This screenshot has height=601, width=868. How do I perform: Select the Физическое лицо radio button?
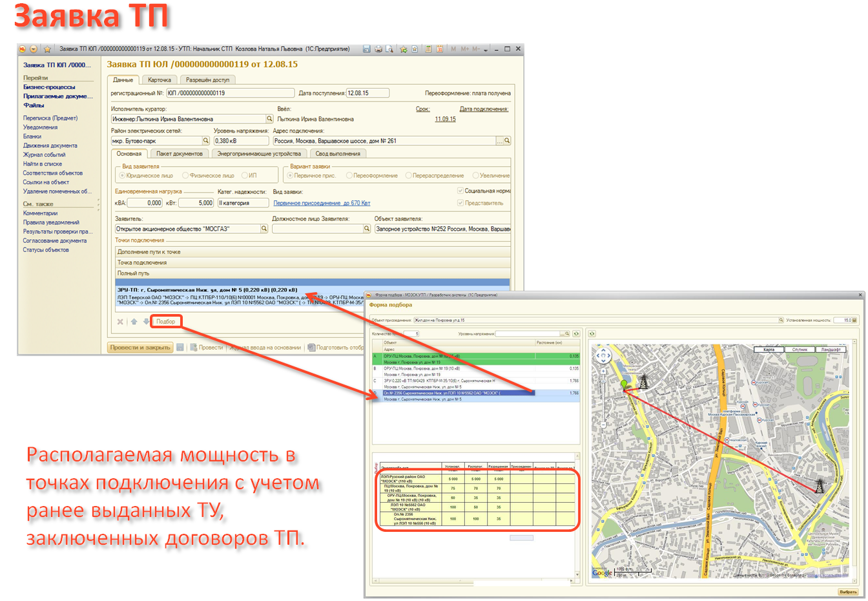pyautogui.click(x=185, y=176)
